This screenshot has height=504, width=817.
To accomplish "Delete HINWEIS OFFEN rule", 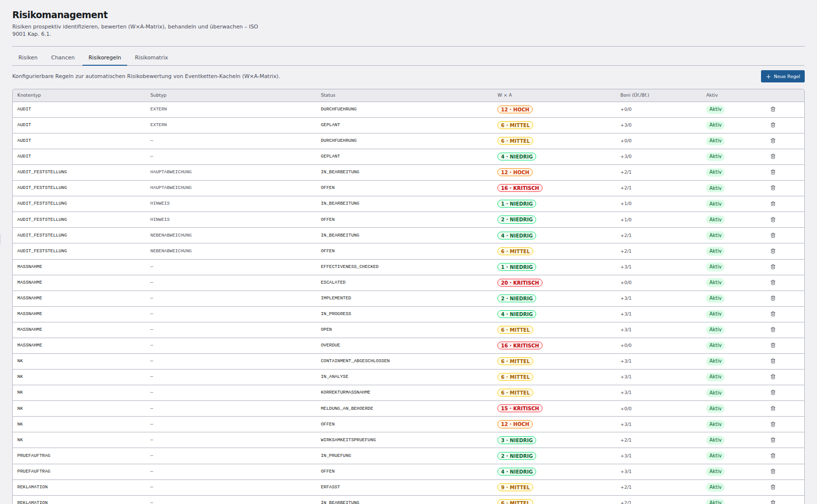I will [x=773, y=220].
